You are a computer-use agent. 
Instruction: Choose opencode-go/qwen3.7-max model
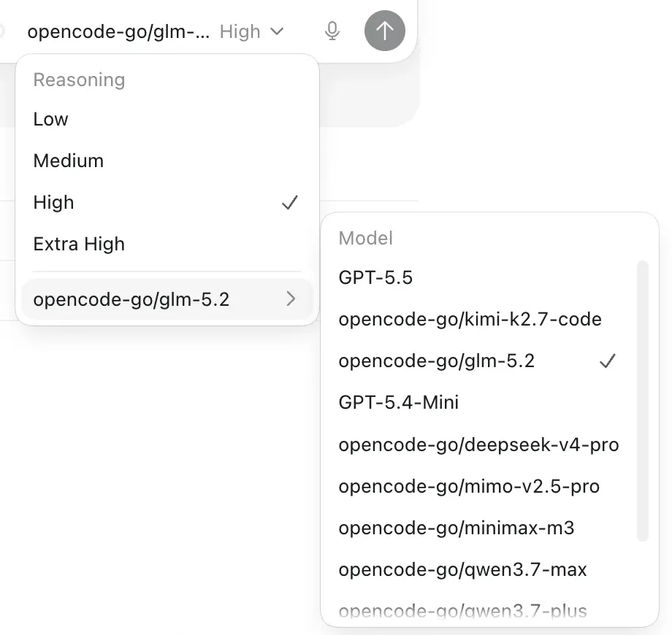pyautogui.click(x=480, y=569)
